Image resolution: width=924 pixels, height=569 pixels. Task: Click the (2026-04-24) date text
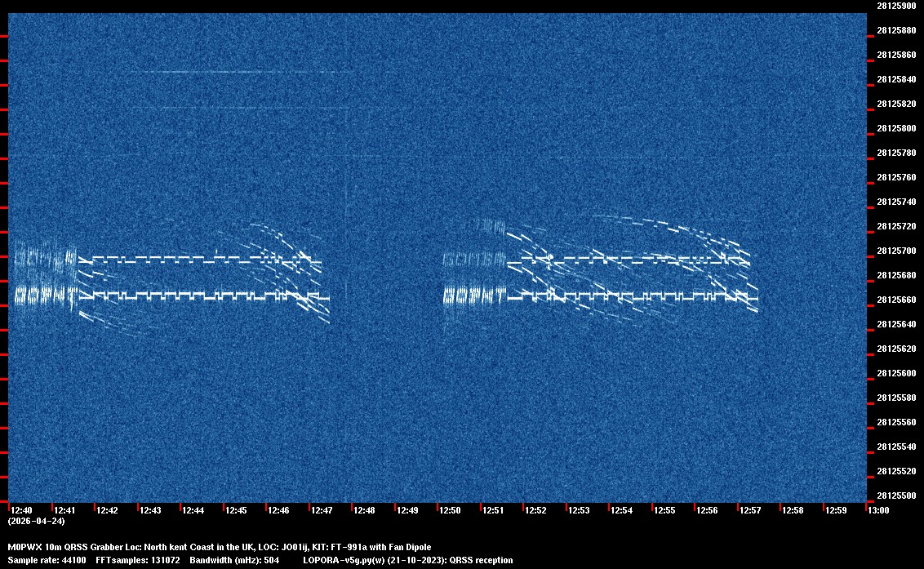pyautogui.click(x=36, y=521)
